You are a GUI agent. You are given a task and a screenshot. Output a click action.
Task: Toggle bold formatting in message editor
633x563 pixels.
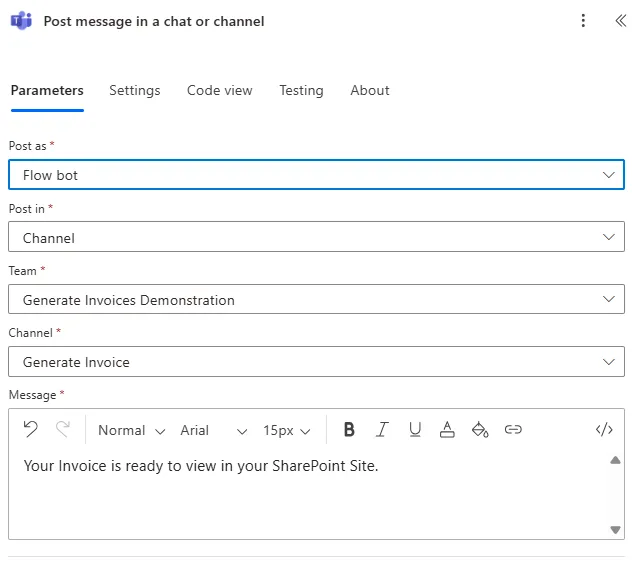point(349,430)
